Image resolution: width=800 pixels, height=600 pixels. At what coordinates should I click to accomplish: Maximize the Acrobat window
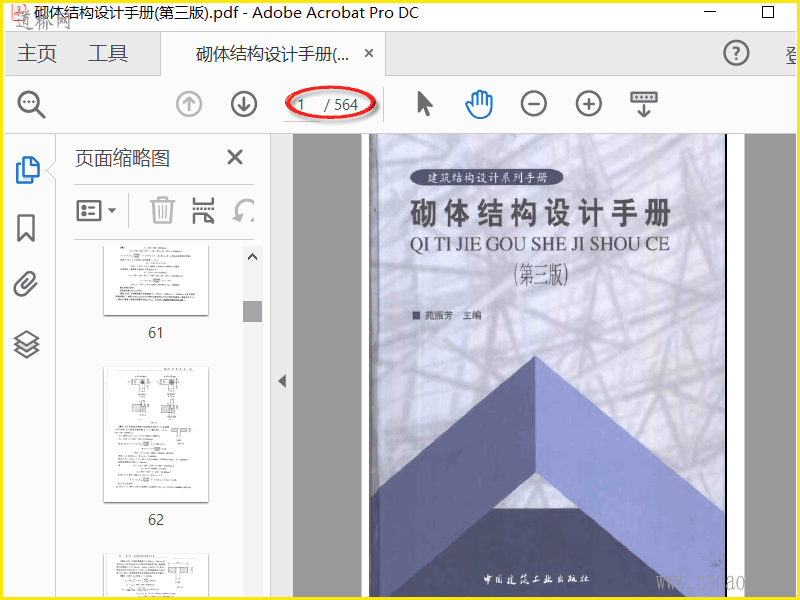[x=768, y=12]
